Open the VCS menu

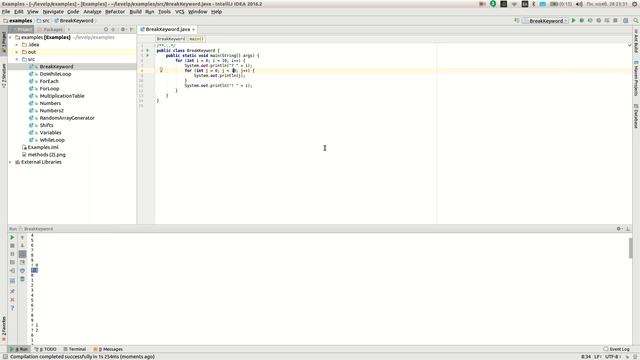tap(180, 12)
